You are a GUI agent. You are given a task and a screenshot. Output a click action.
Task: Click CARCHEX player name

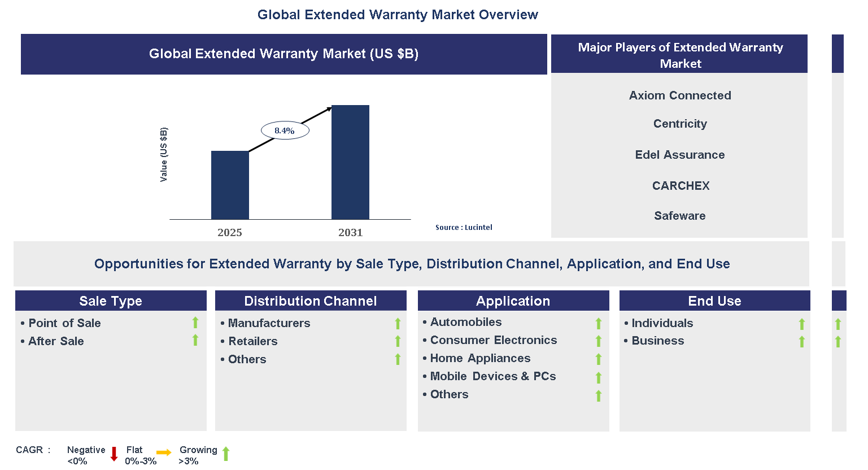pyautogui.click(x=681, y=186)
